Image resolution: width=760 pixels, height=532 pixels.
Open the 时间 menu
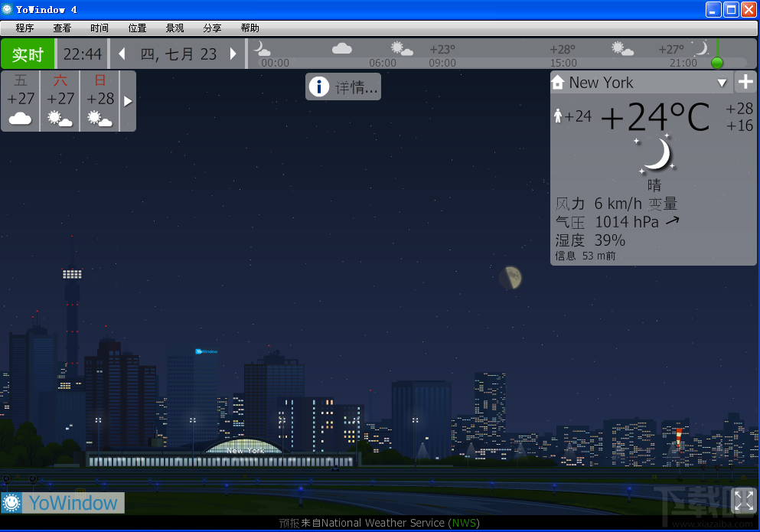point(99,28)
